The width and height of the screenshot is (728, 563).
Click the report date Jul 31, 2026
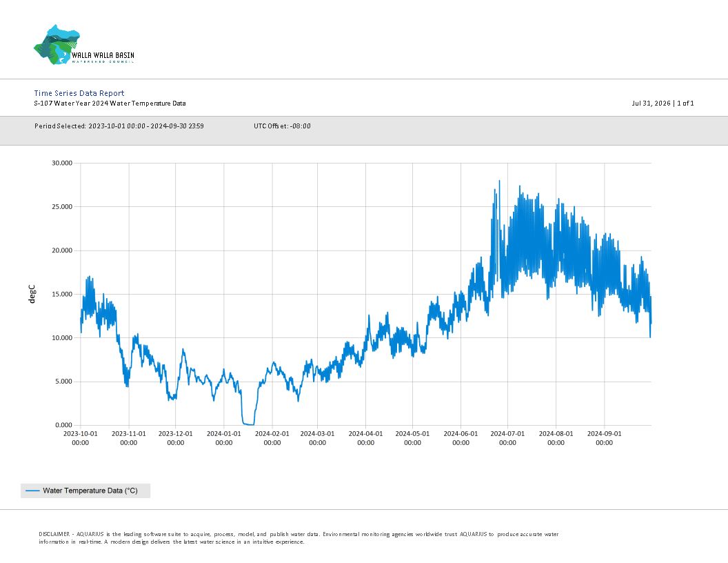pos(651,103)
